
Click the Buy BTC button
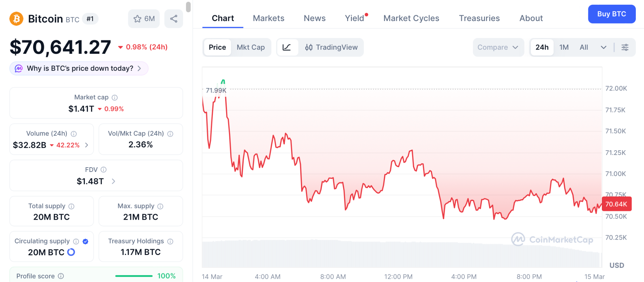coord(611,14)
